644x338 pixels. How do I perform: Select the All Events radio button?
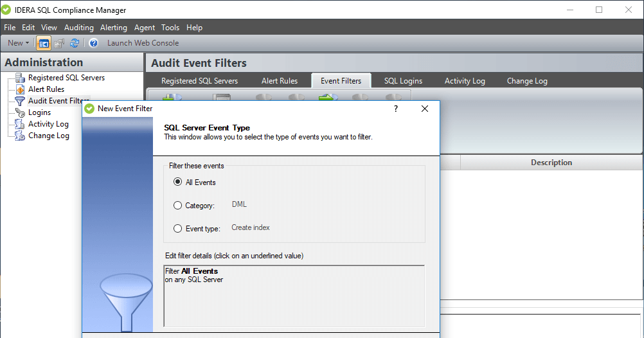(177, 182)
